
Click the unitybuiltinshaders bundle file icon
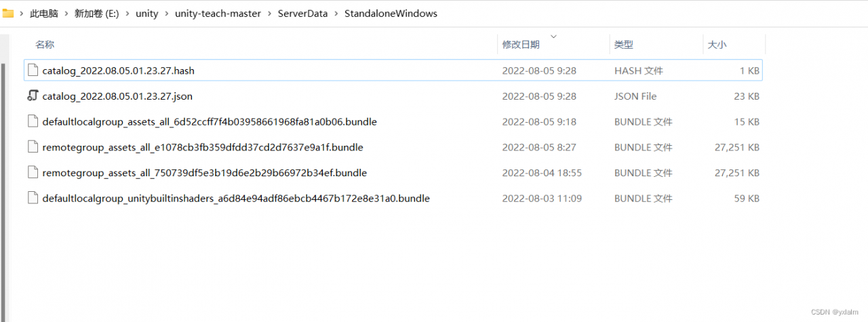click(x=33, y=199)
